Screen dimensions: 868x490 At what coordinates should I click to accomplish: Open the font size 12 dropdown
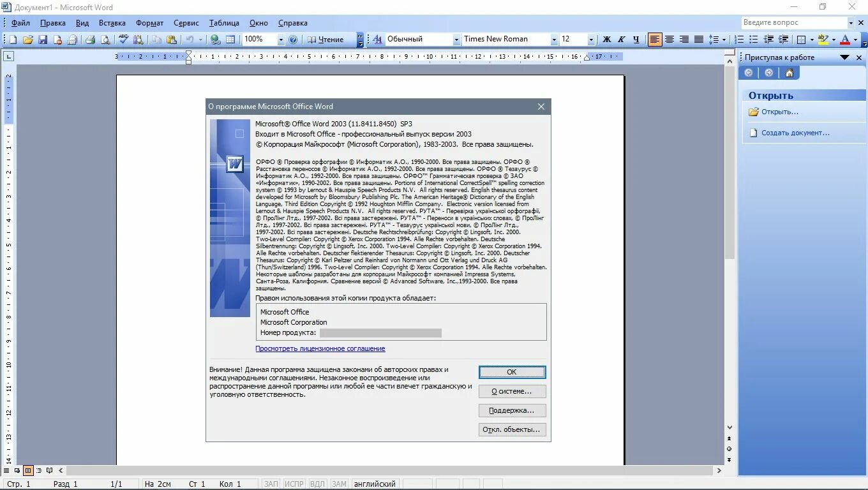pos(591,40)
